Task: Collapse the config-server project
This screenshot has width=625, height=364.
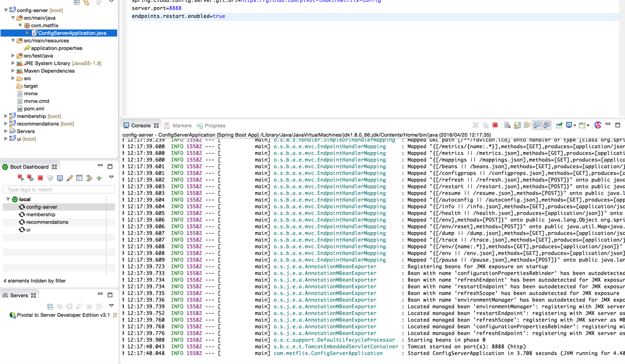Action: point(6,10)
